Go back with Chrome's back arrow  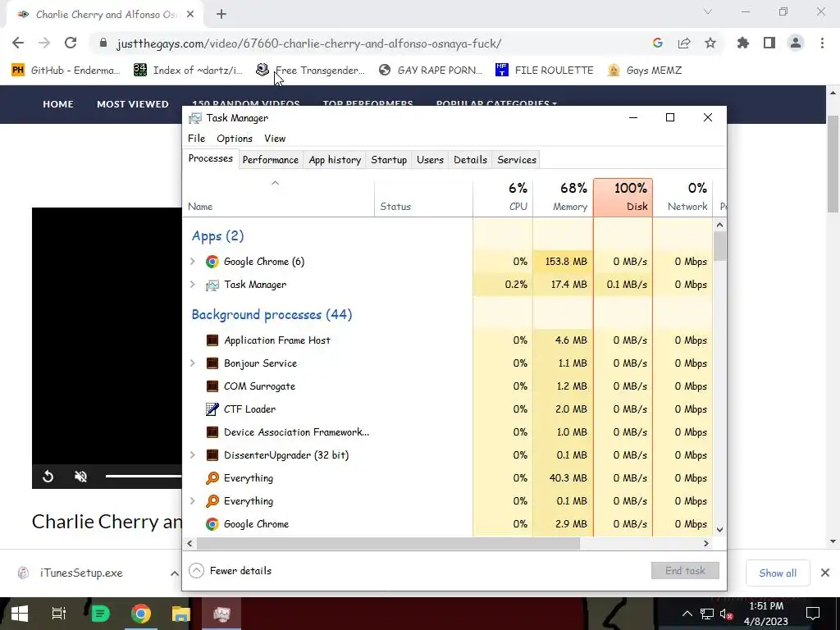point(18,43)
